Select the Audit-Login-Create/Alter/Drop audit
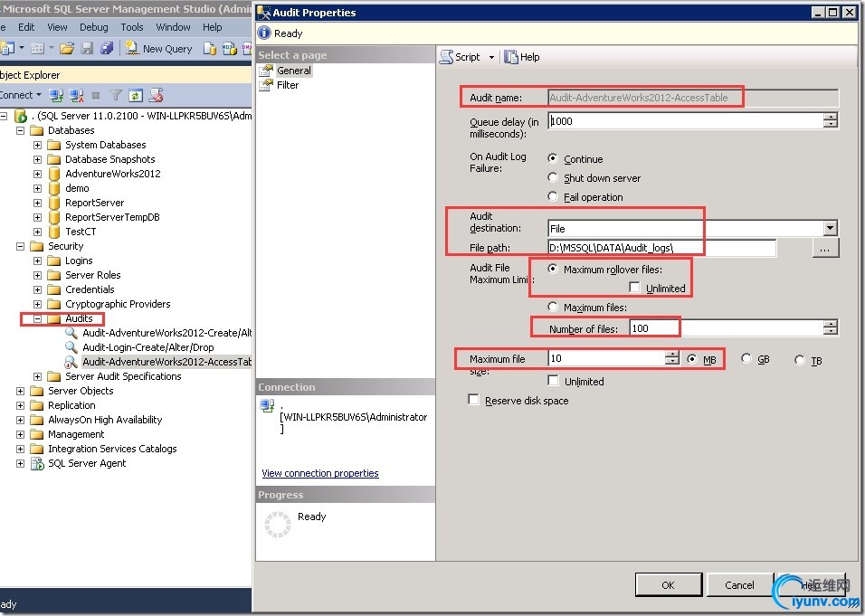The image size is (865, 616). [x=147, y=347]
